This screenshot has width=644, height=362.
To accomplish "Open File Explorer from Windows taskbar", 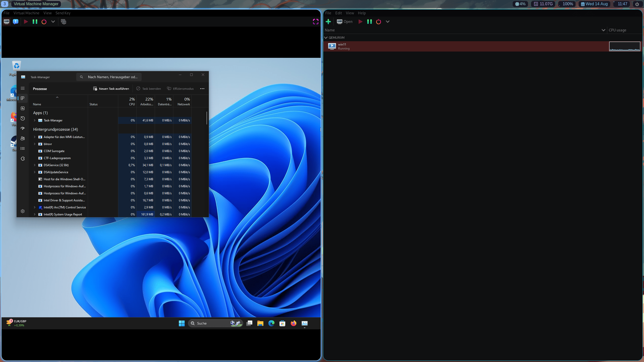I will pyautogui.click(x=260, y=323).
